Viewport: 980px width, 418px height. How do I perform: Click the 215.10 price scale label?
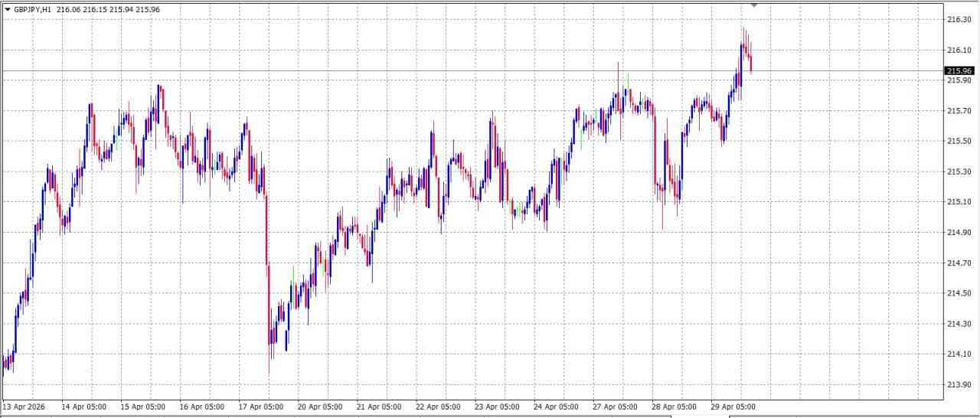[x=959, y=202]
